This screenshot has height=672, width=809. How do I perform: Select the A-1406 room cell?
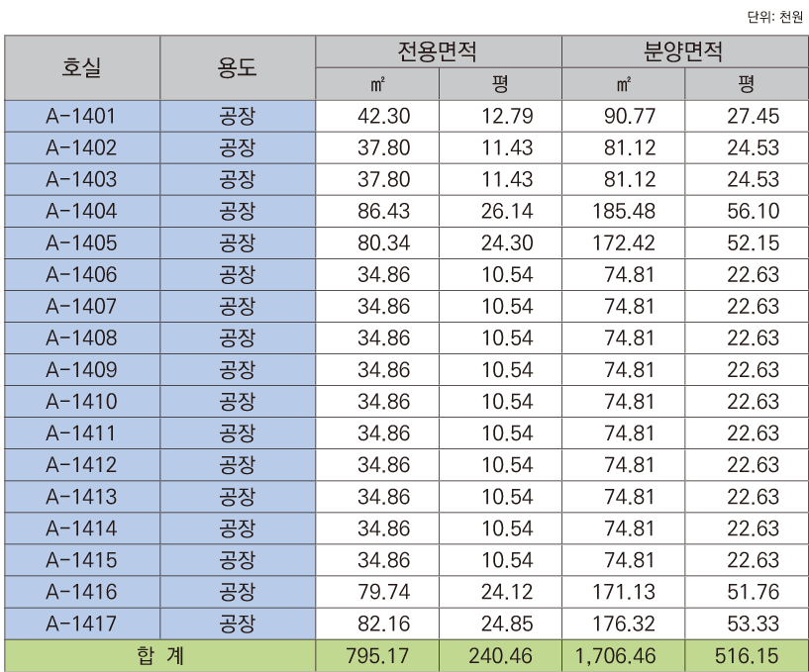point(81,275)
